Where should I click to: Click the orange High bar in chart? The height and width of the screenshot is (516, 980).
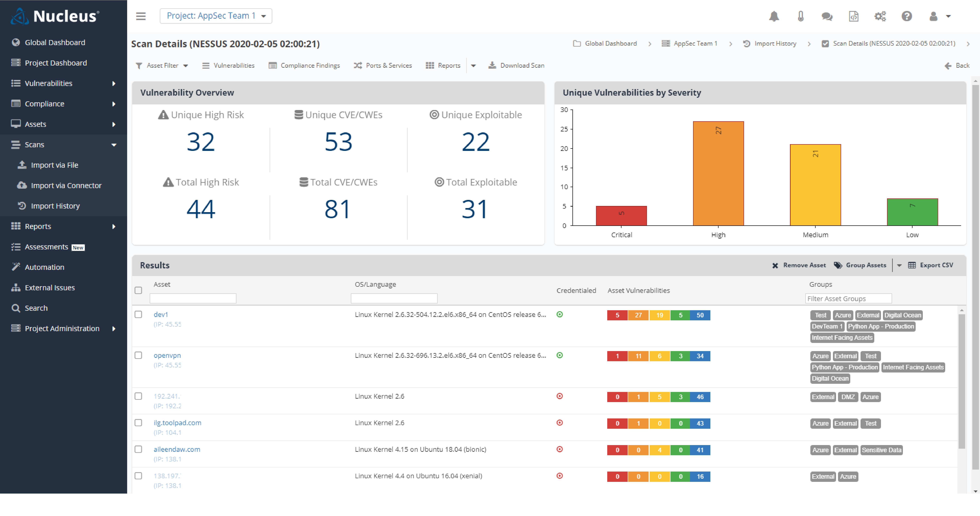point(718,174)
